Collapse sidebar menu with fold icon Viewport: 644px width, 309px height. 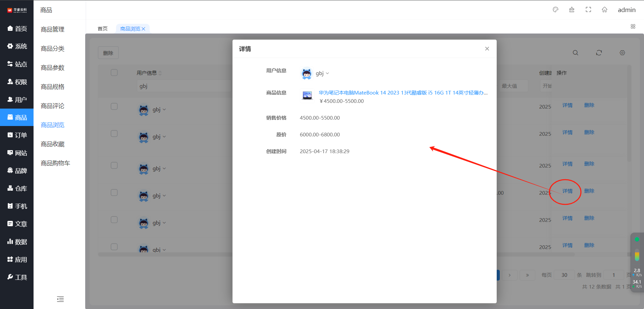click(60, 299)
